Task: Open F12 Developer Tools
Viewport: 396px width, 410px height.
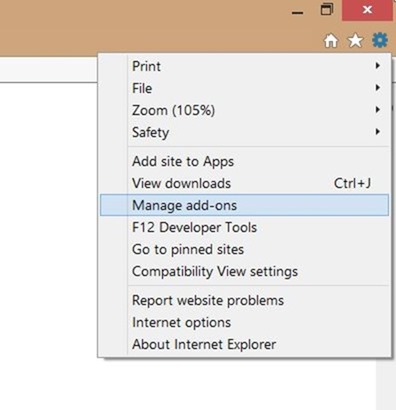Action: point(244,227)
